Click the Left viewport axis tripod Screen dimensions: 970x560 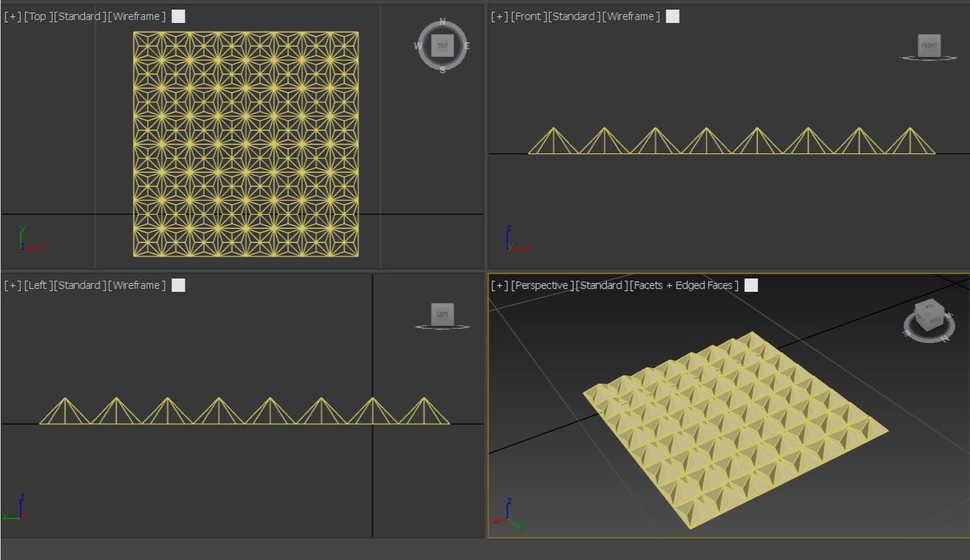tap(15, 507)
